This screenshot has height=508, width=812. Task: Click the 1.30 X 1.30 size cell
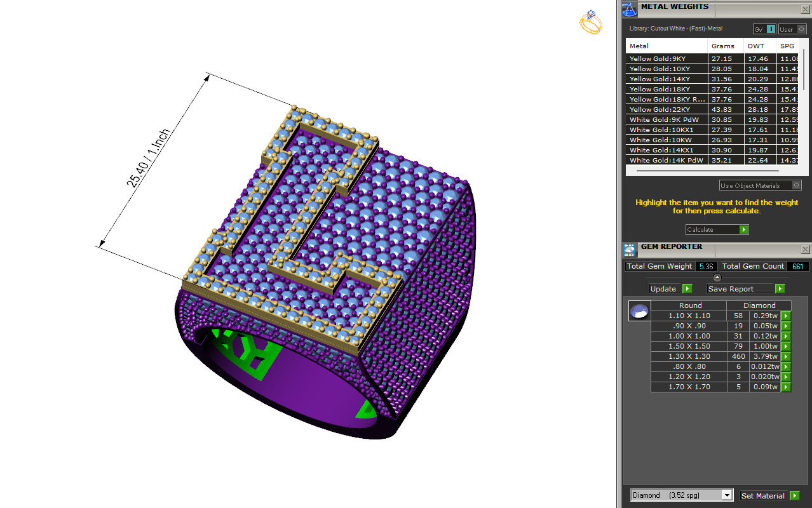689,356
